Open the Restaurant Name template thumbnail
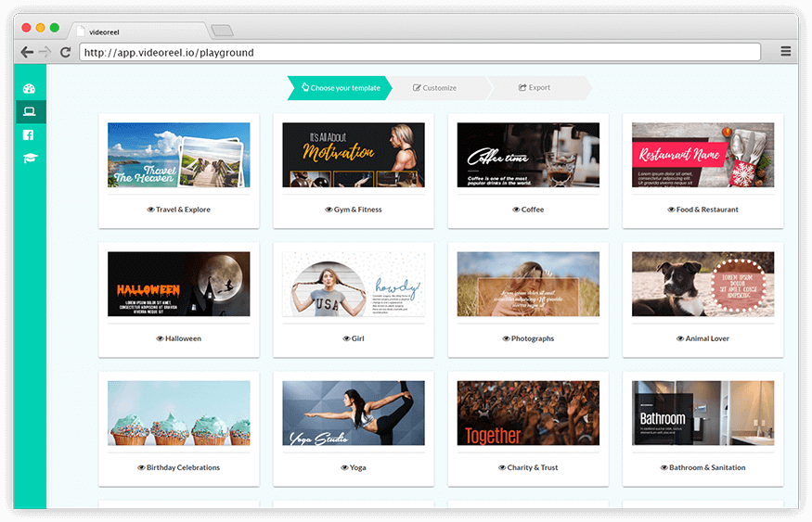This screenshot has width=812, height=522. pyautogui.click(x=702, y=155)
